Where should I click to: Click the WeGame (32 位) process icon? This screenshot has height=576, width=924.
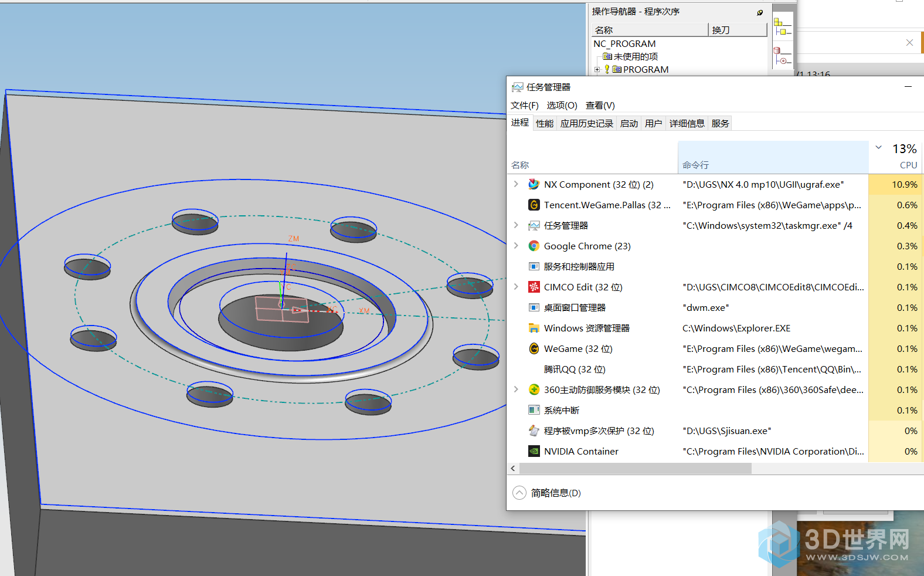click(x=534, y=348)
